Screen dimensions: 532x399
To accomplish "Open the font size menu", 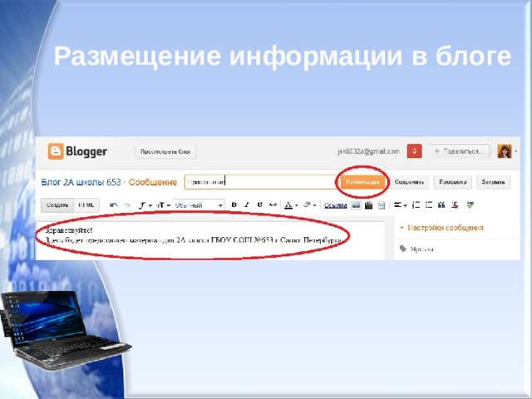I will (x=163, y=205).
